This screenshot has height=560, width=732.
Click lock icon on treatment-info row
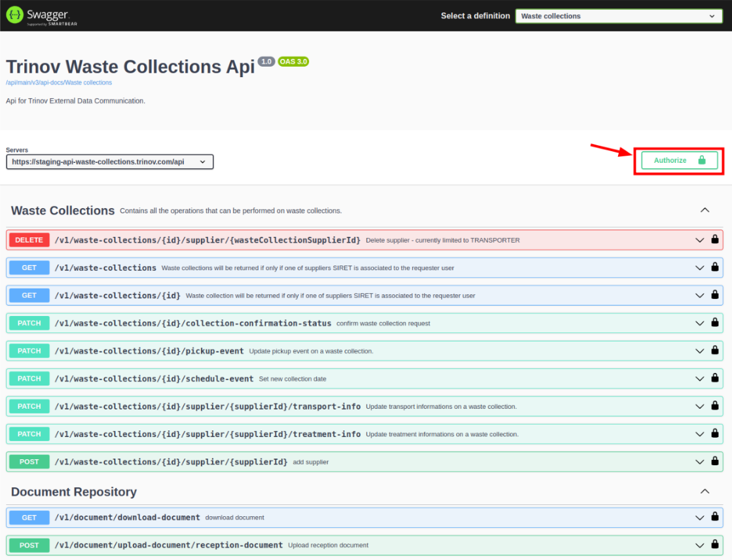click(x=715, y=433)
